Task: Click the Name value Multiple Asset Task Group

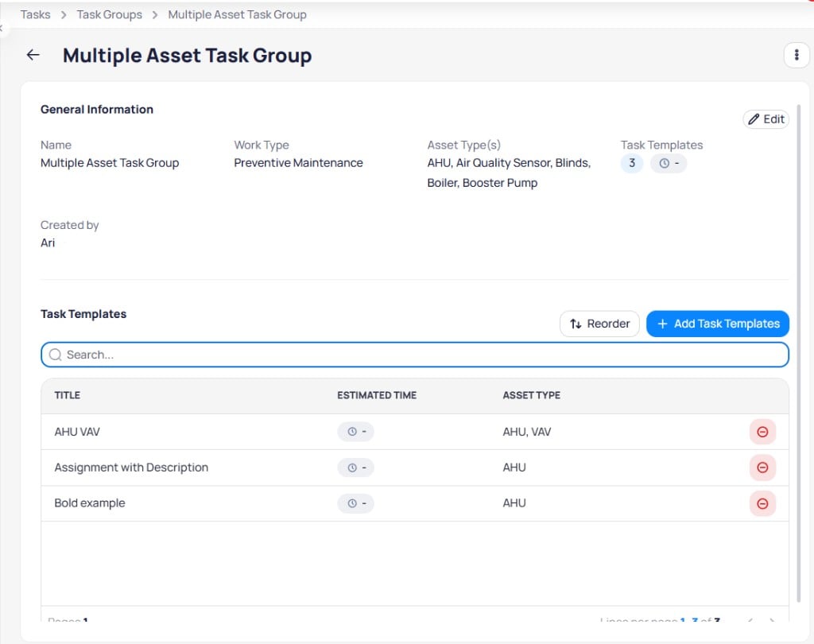Action: tap(110, 163)
